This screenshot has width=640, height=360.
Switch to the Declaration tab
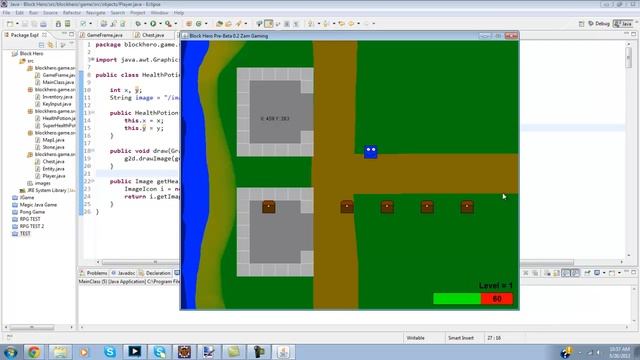point(155,273)
